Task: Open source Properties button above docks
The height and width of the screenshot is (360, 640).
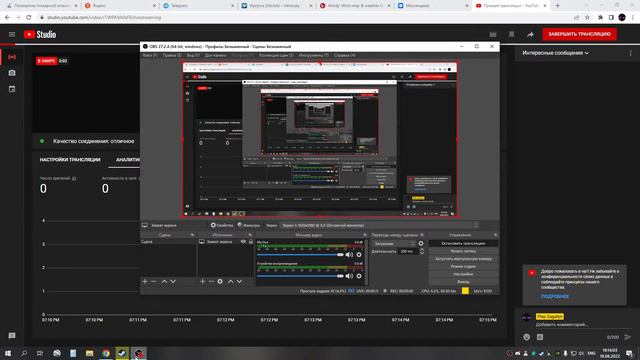Action: [x=222, y=225]
